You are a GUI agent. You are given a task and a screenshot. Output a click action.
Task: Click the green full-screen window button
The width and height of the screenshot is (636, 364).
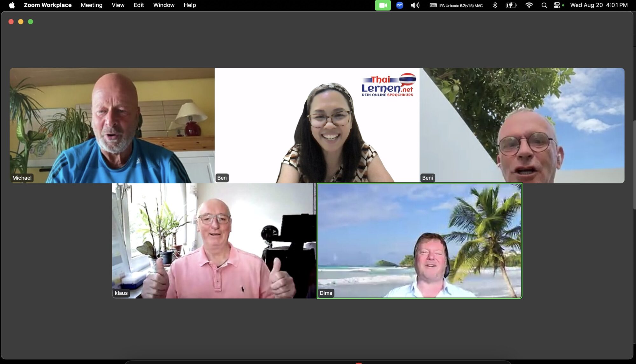point(31,22)
